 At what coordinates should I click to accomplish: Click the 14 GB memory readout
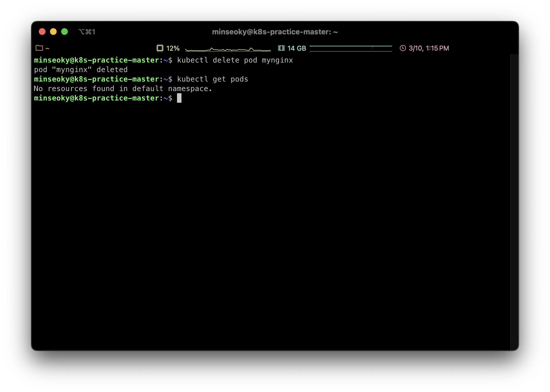297,48
